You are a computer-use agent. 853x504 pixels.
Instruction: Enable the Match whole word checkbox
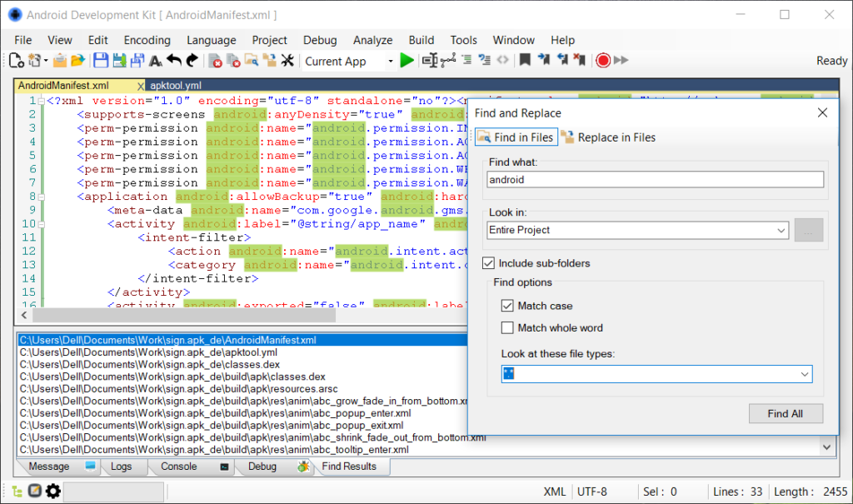[507, 327]
